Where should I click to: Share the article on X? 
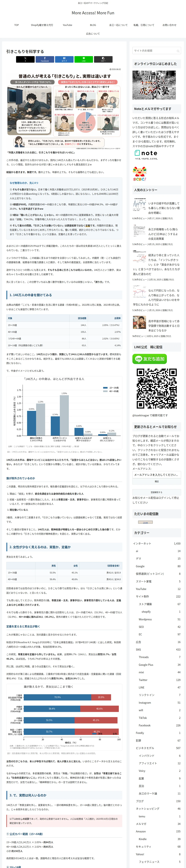[x=25, y=59]
